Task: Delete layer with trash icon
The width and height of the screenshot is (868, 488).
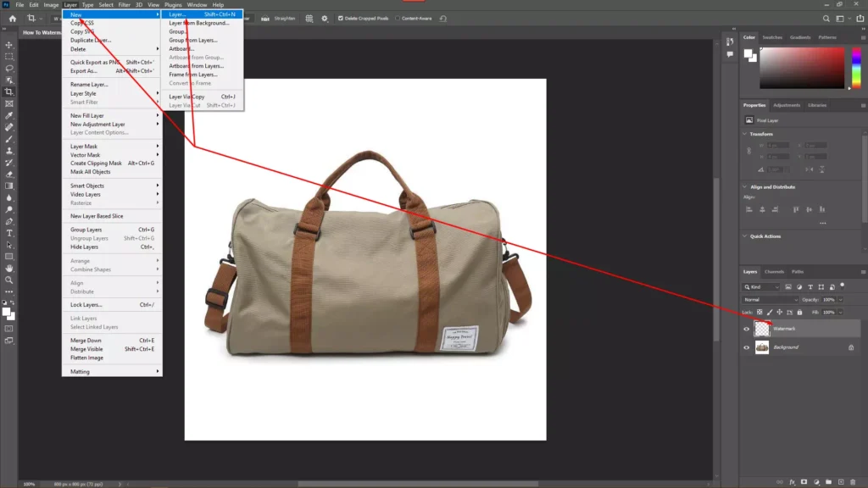Action: coord(853,482)
